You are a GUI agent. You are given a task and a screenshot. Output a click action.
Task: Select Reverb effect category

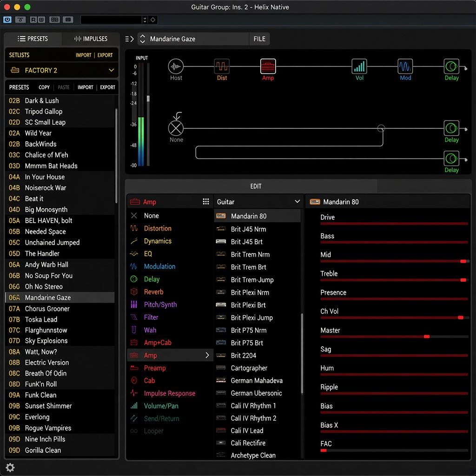[170, 292]
